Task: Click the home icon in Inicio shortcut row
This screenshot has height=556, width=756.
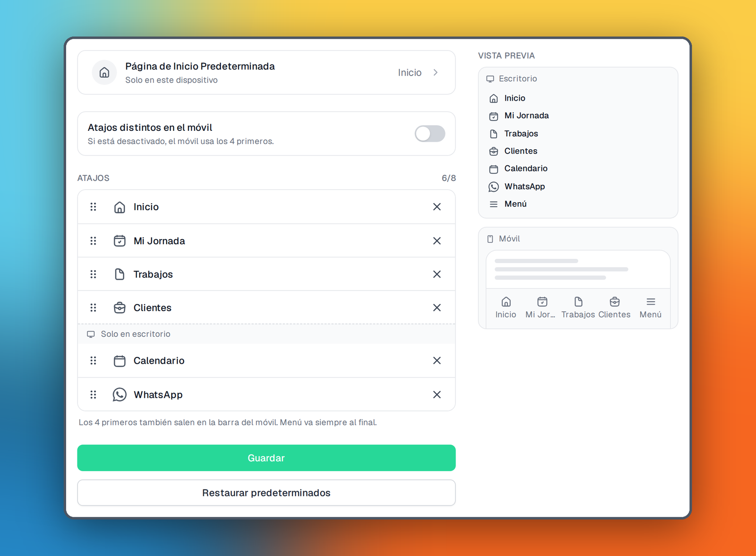Action: pos(120,207)
